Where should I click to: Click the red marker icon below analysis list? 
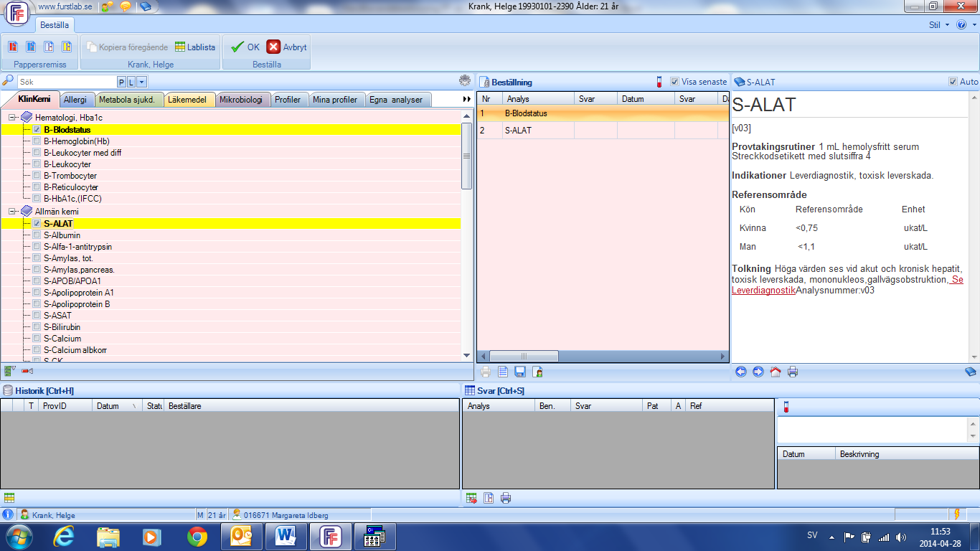(x=27, y=371)
